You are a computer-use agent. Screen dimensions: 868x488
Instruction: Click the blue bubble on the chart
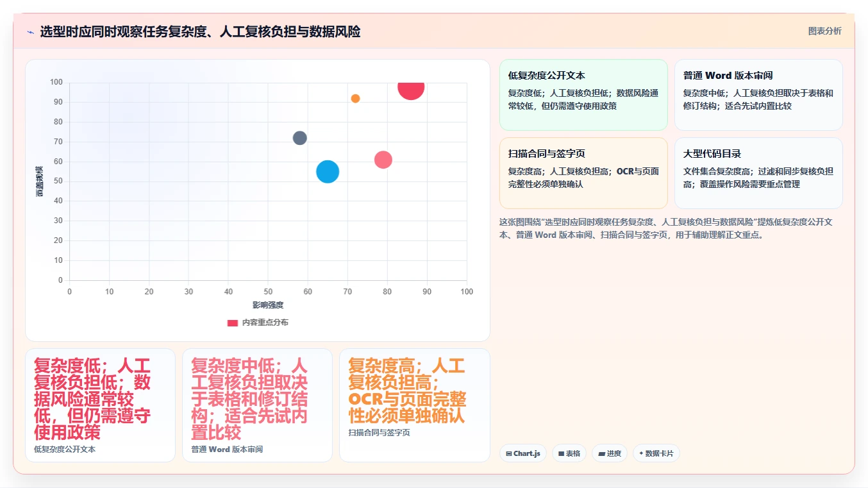(328, 172)
